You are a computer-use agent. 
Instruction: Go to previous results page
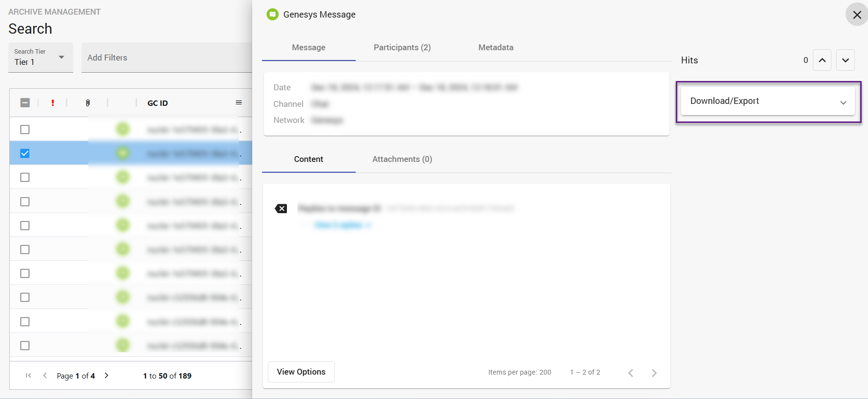click(45, 375)
